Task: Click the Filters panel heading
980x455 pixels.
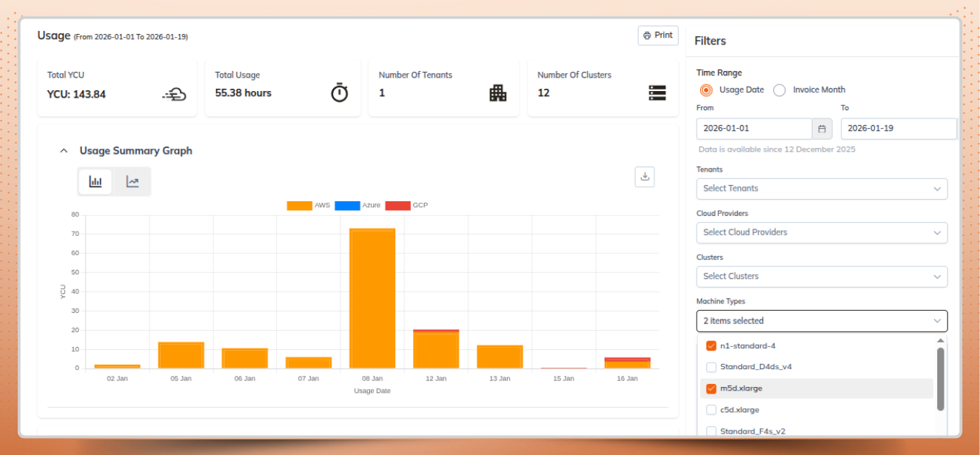Action: coord(710,41)
